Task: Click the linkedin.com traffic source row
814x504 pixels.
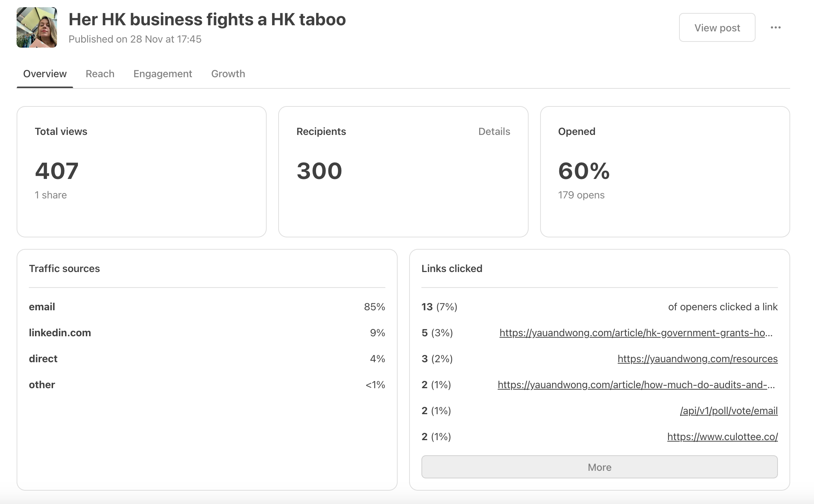Action: coord(207,333)
